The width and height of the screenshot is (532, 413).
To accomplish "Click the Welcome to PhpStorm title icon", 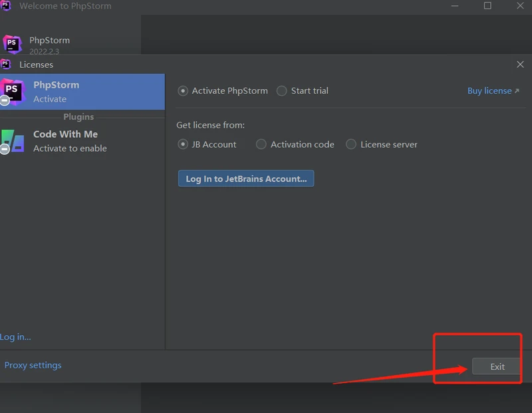I will 6,6.
